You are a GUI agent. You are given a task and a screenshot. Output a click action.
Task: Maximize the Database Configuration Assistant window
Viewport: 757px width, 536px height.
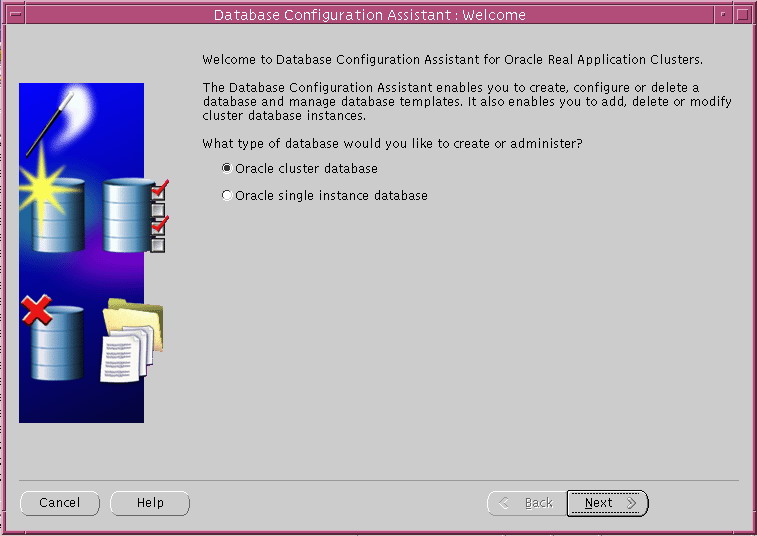(x=743, y=14)
